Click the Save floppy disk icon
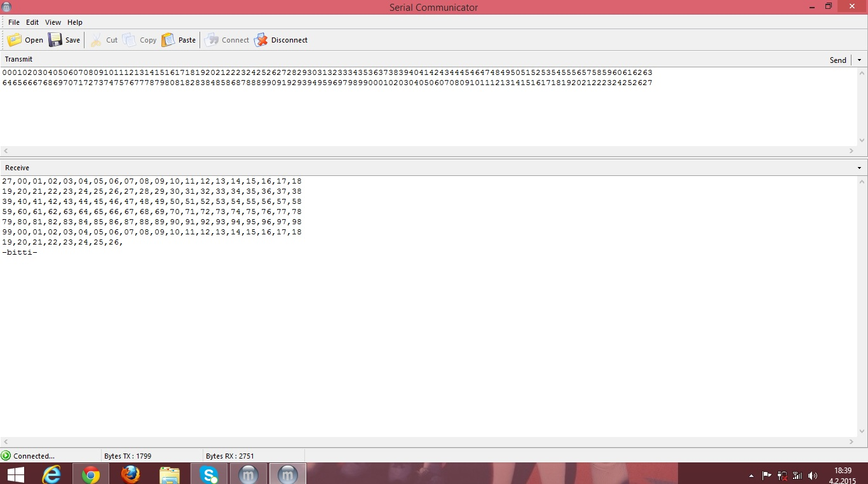This screenshot has width=868, height=484. click(55, 40)
